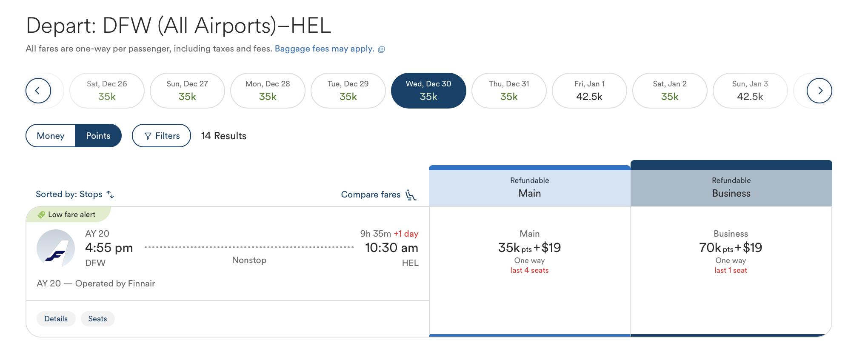The height and width of the screenshot is (349, 868).
Task: Toggle Points fare display on
Action: pos(98,136)
